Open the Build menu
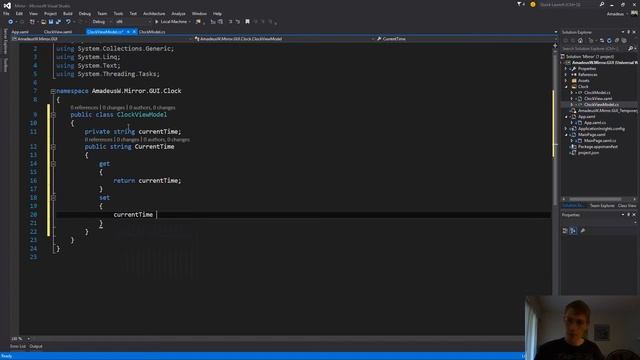The width and height of the screenshot is (640, 360). pyautogui.click(x=68, y=13)
